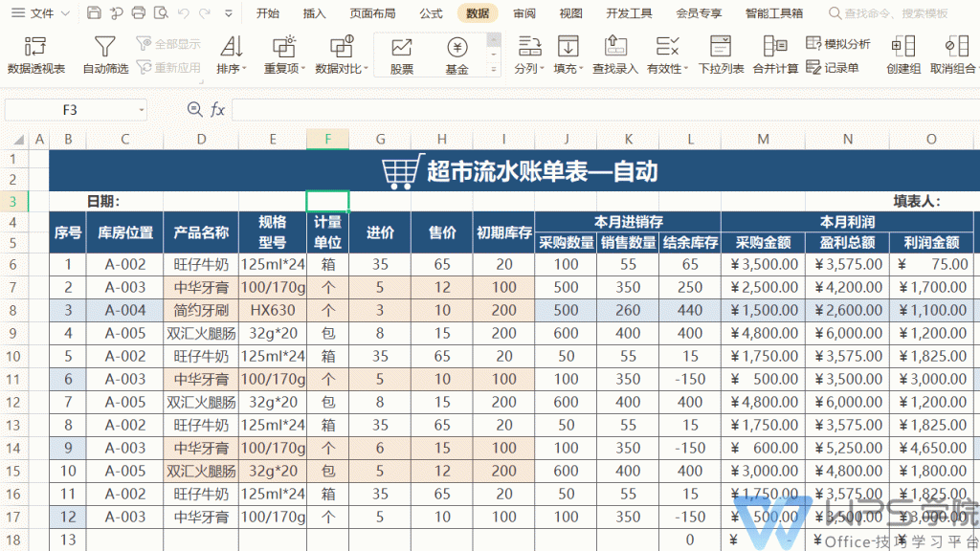The height and width of the screenshot is (551, 980).
Task: Open the 开发工具 tab
Action: [629, 13]
